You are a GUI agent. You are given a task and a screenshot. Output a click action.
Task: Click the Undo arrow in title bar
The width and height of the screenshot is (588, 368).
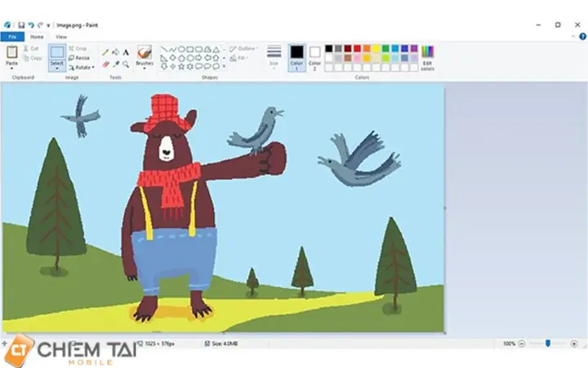31,25
